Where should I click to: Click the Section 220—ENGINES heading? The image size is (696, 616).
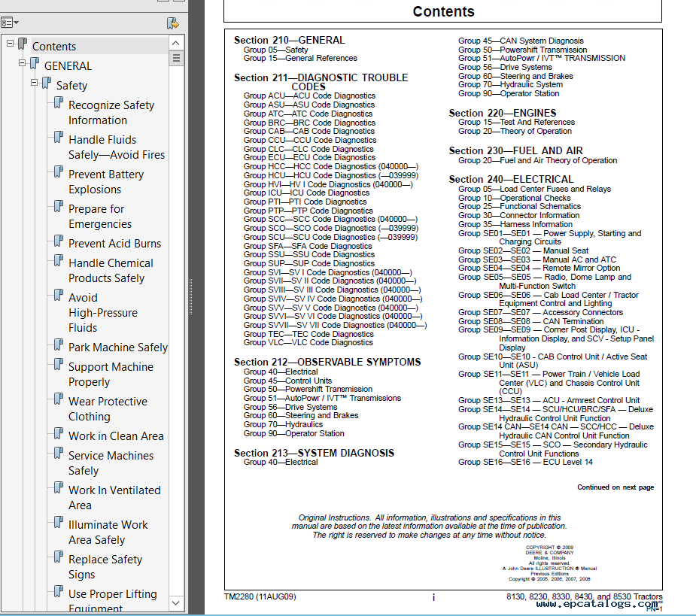click(x=503, y=113)
